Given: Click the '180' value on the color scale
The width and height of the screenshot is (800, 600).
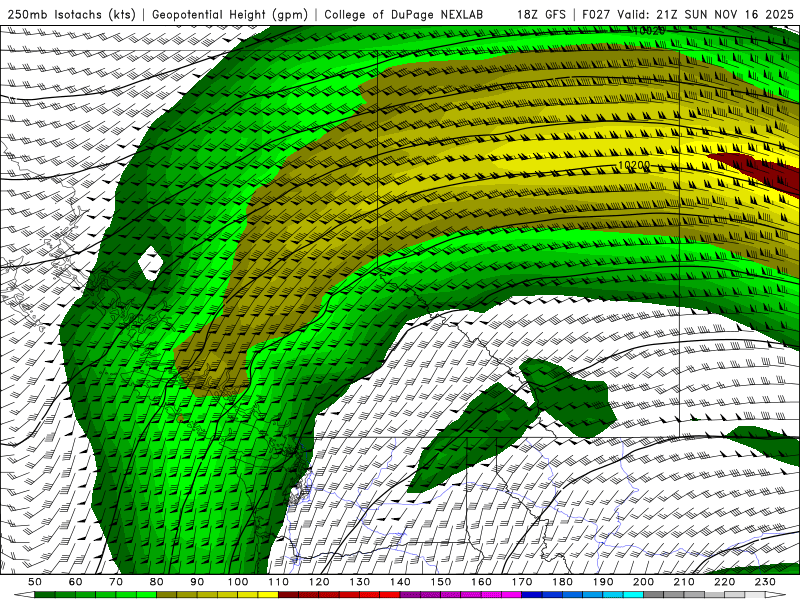Looking at the screenshot, I should click(562, 582).
